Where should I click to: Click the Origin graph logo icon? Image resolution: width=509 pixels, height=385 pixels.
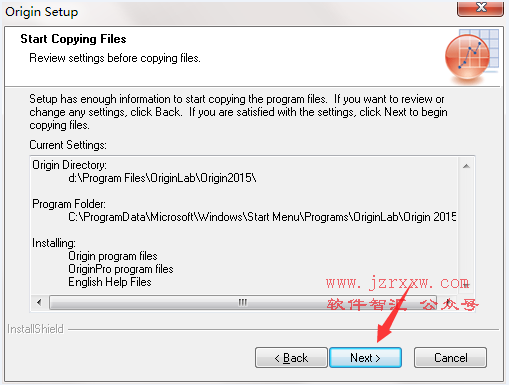(x=471, y=57)
